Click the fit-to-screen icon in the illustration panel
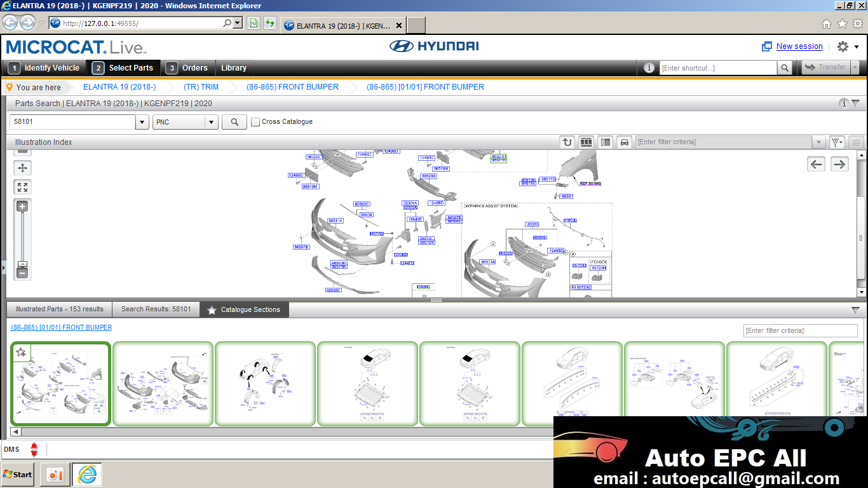 22,187
